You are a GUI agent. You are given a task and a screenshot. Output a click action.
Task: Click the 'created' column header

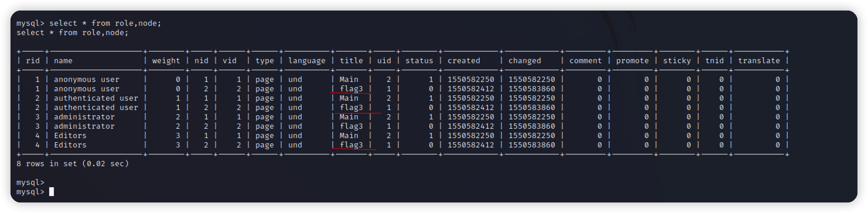[x=464, y=61]
